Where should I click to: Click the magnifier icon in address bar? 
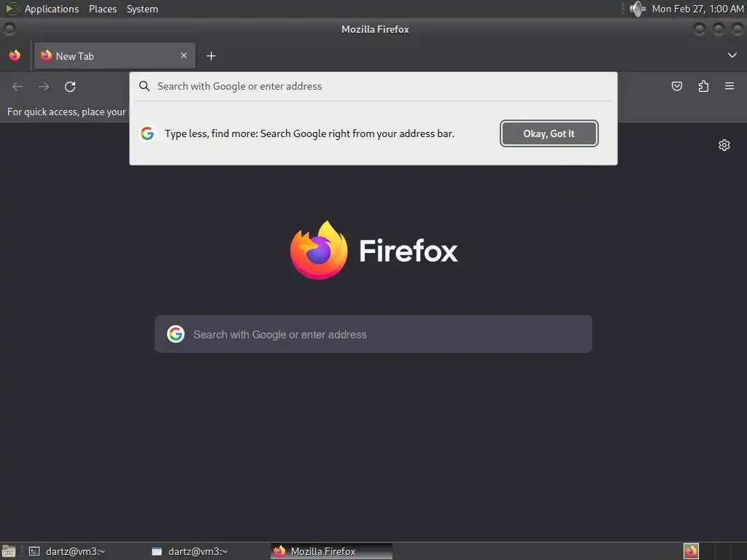pyautogui.click(x=144, y=86)
